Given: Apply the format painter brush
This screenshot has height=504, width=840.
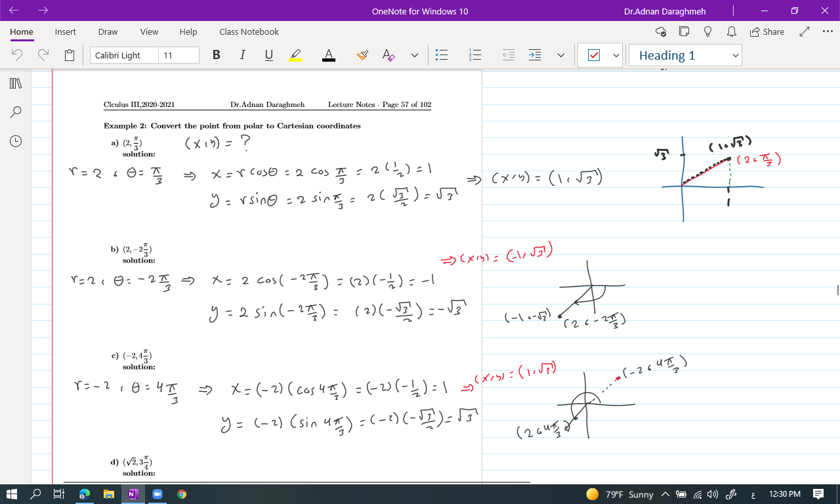Looking at the screenshot, I should (362, 55).
